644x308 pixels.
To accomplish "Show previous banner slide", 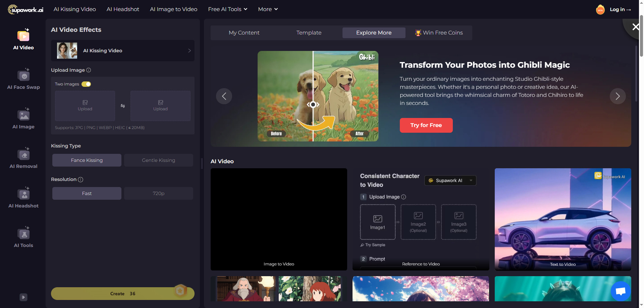I will click(224, 96).
